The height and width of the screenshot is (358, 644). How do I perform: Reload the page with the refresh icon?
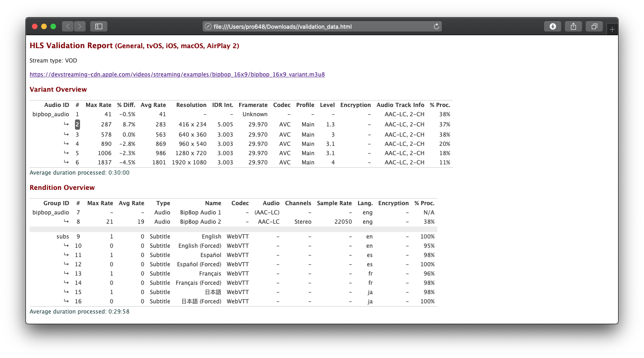coord(436,26)
